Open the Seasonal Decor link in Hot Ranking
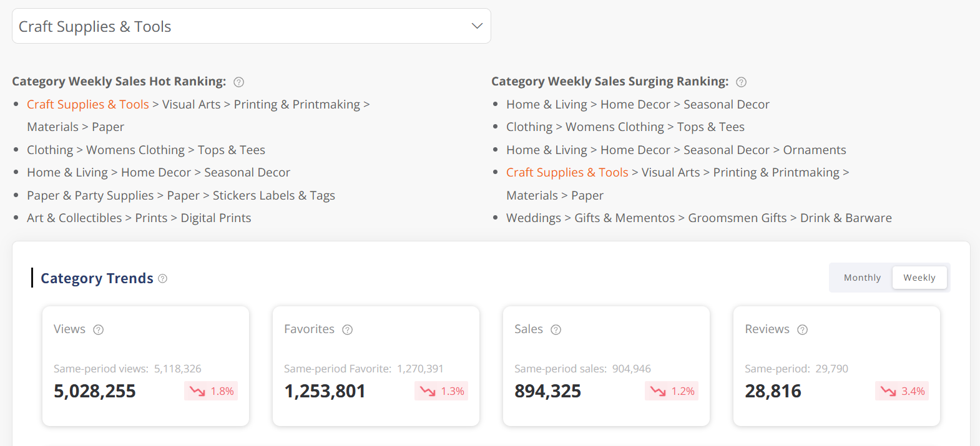 247,172
